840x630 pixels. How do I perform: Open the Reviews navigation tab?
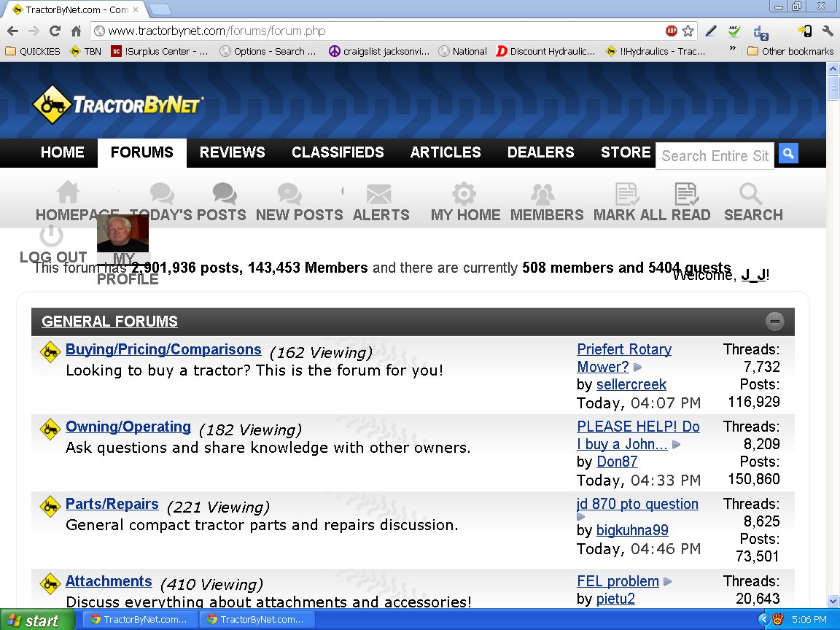point(232,152)
